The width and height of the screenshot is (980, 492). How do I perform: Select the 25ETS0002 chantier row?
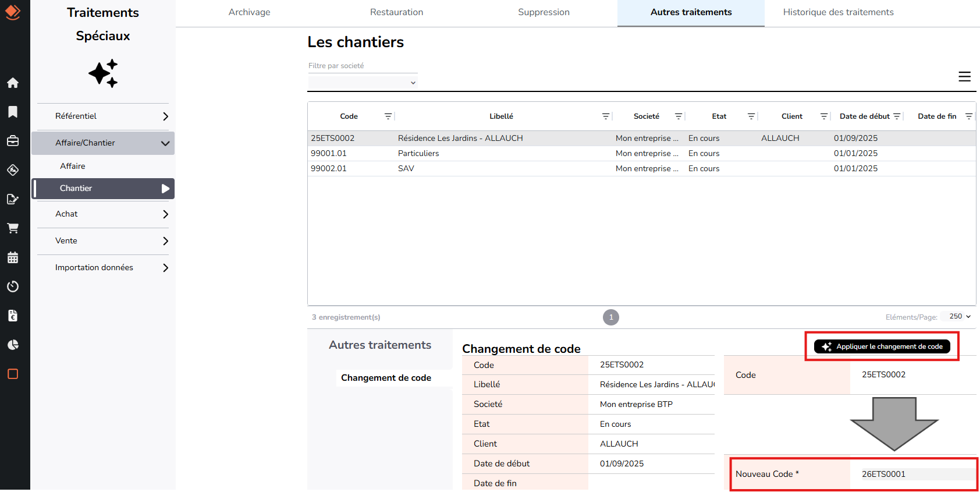pyautogui.click(x=642, y=139)
